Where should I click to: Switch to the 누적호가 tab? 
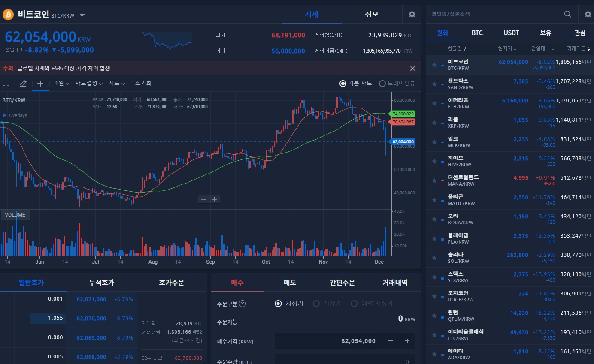point(101,283)
